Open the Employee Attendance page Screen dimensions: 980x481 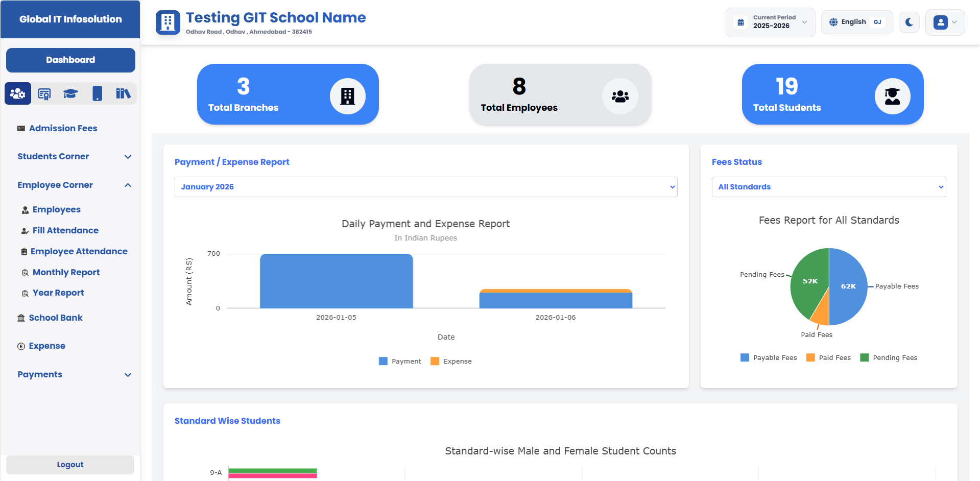coord(79,251)
